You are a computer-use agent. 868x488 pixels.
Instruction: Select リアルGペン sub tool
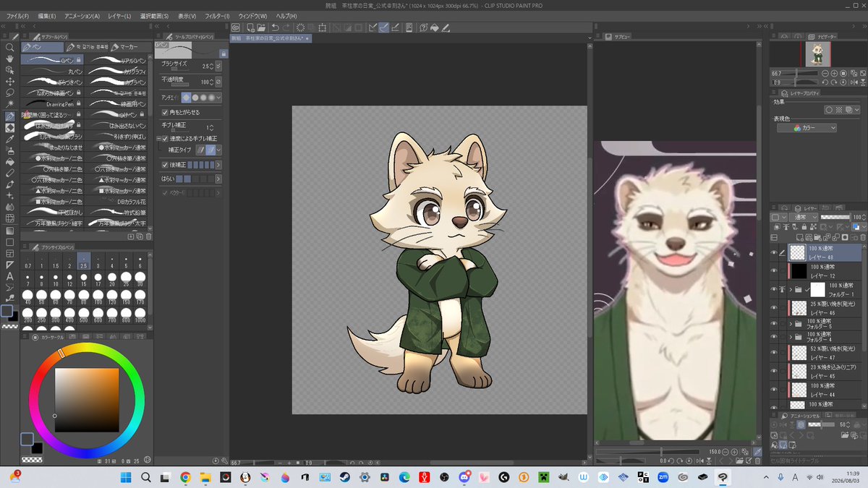pos(117,60)
